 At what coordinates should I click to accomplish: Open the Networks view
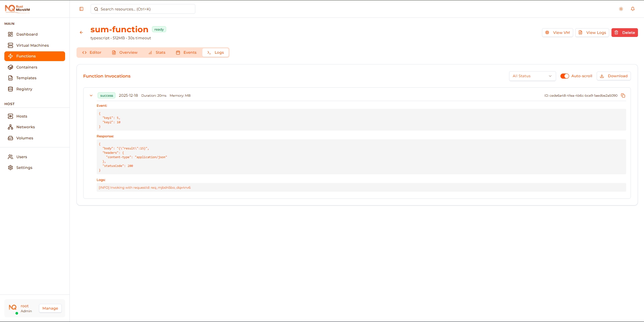click(x=26, y=127)
